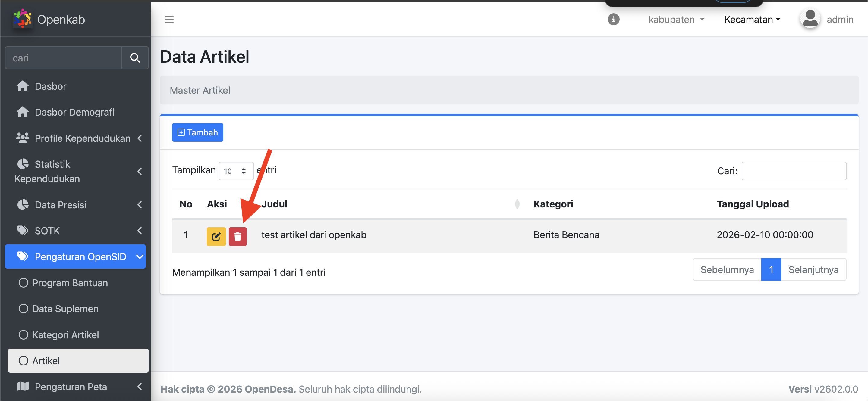Go to Selanjutnya pagination page
This screenshot has width=868, height=401.
[x=813, y=270]
